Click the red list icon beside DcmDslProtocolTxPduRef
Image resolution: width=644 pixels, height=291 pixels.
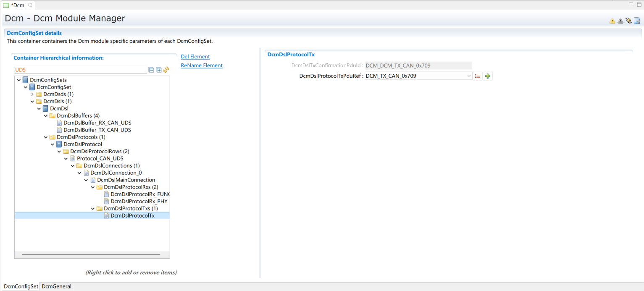pos(478,76)
